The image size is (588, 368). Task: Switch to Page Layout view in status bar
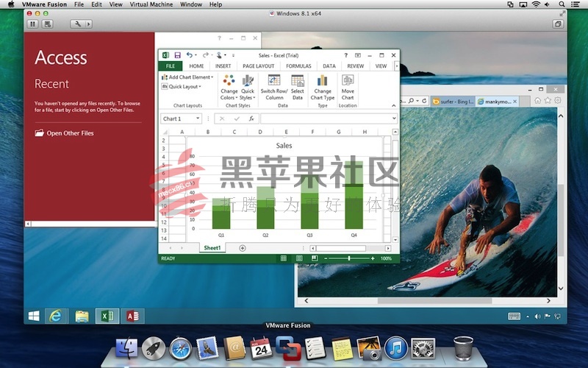[299, 258]
